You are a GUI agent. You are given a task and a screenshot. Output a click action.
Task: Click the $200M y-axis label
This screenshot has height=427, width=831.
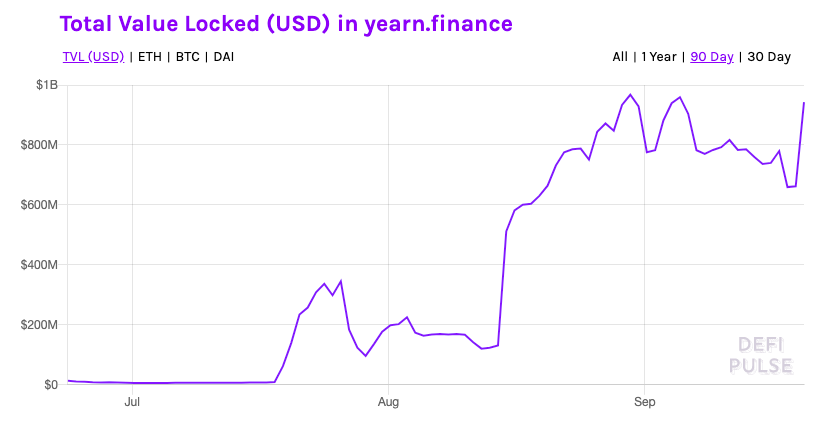pos(39,325)
